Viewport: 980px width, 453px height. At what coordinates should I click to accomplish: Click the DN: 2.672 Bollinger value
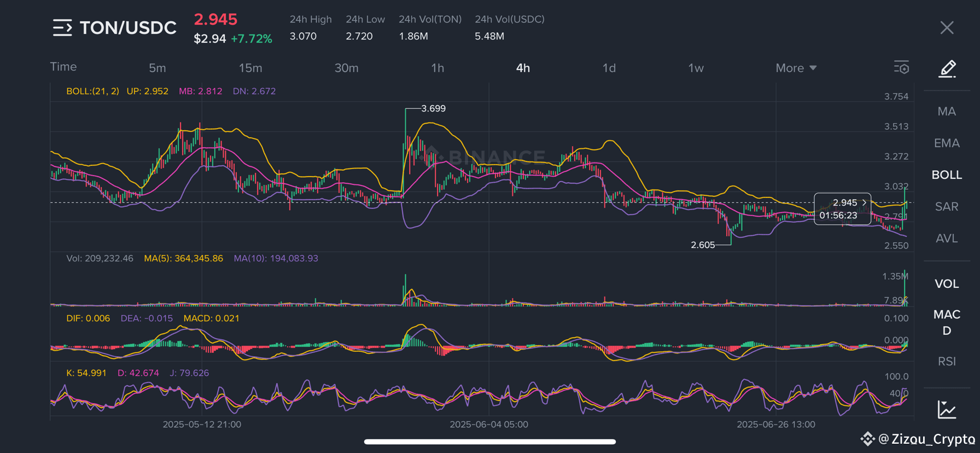coord(254,91)
